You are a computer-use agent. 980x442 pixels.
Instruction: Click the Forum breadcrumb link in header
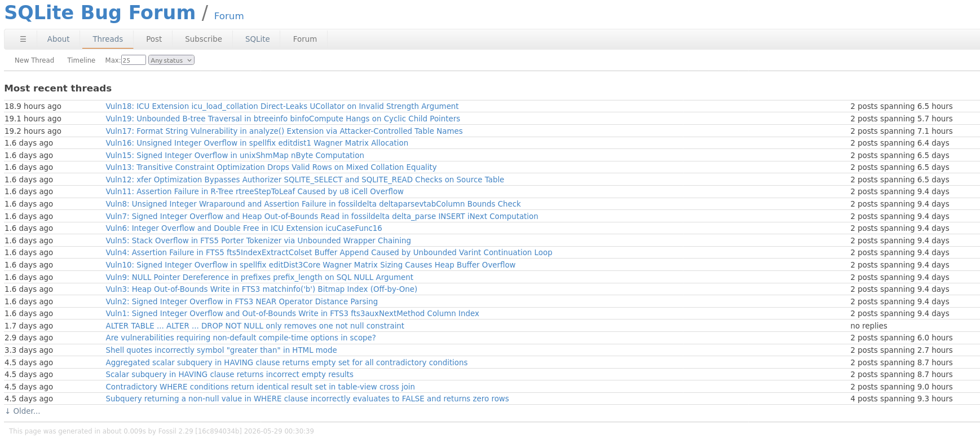229,16
